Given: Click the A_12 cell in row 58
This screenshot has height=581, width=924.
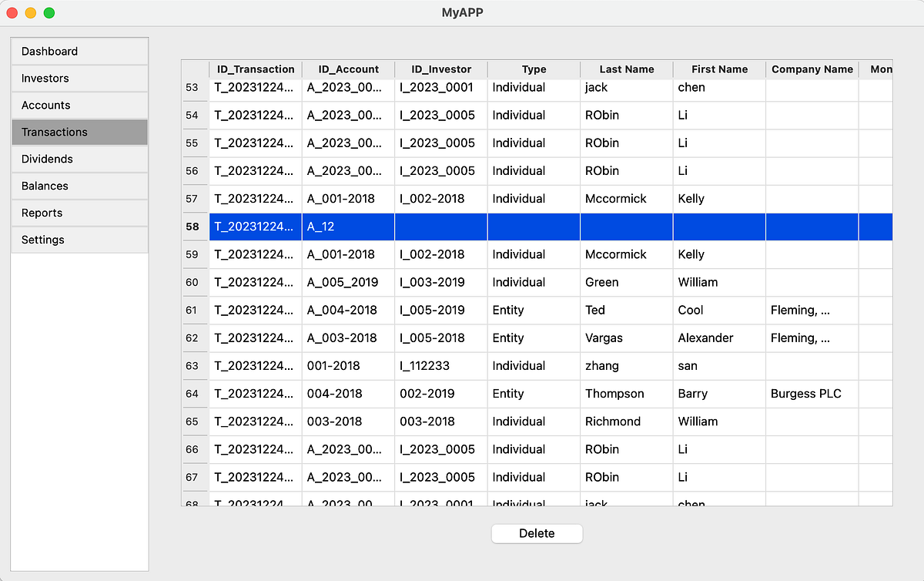Looking at the screenshot, I should [348, 226].
